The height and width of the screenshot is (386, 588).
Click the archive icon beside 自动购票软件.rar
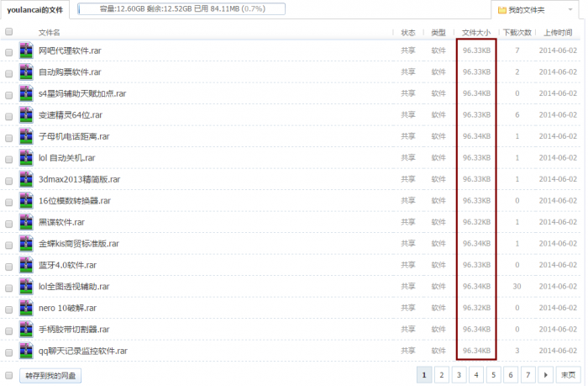pyautogui.click(x=26, y=72)
